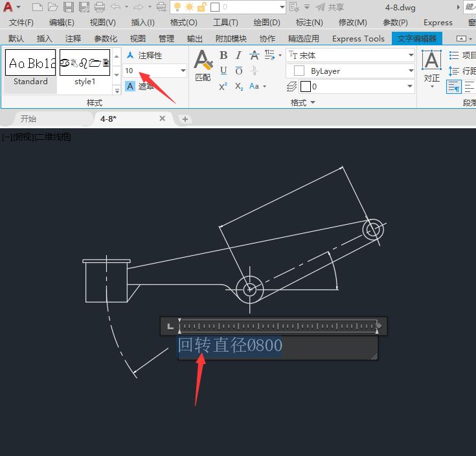Open the ByLayer text color dropdown

point(411,71)
